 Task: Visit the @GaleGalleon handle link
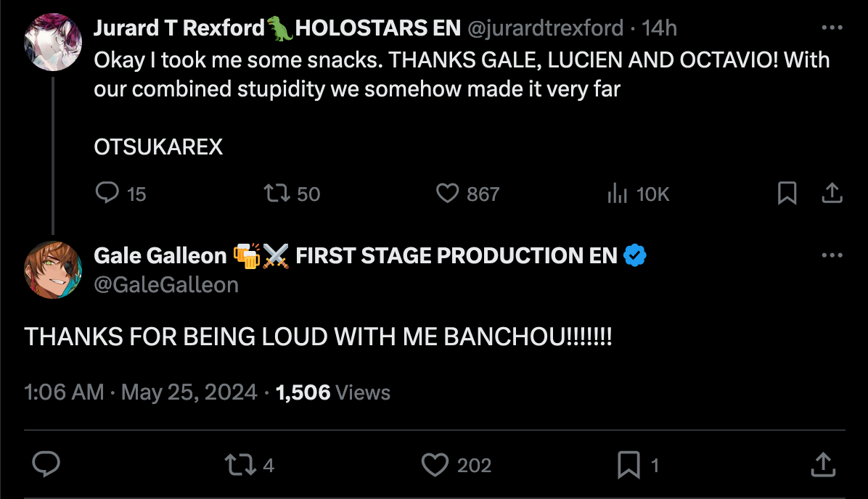pyautogui.click(x=166, y=285)
